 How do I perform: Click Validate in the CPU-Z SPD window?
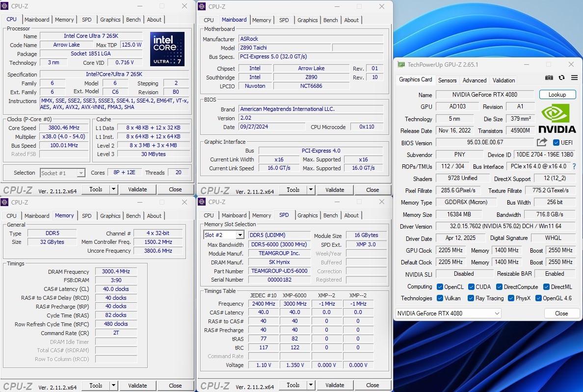pos(335,385)
